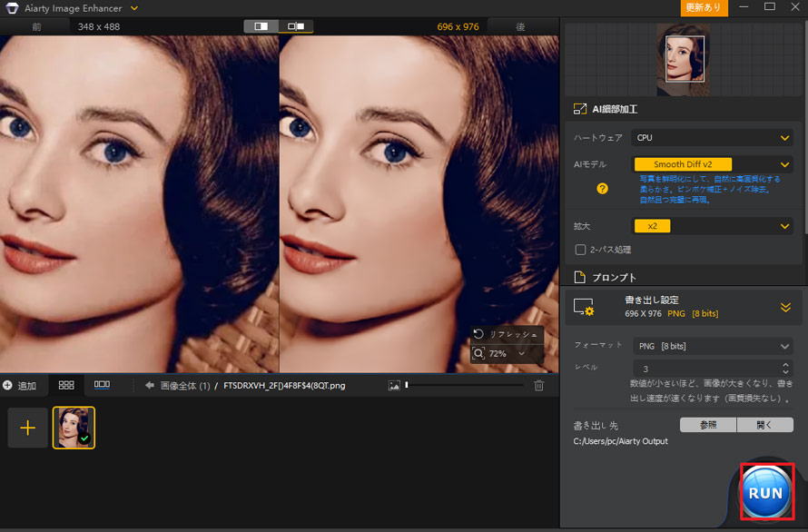
Task: Click the 参照 browse button
Action: tap(706, 425)
